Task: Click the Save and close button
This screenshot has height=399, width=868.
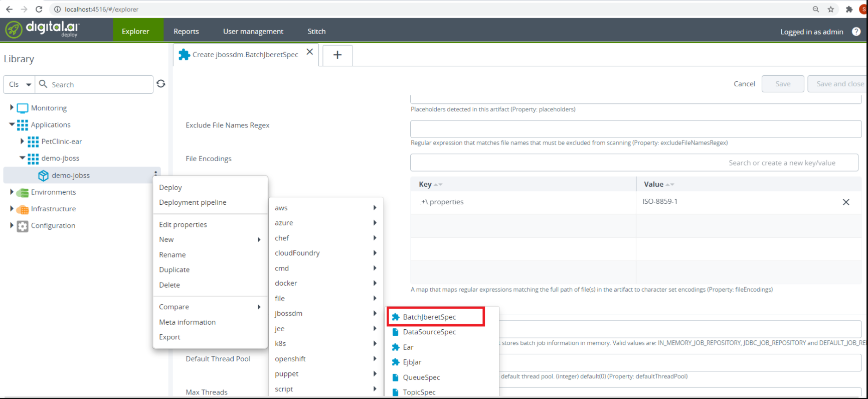Action: (837, 84)
